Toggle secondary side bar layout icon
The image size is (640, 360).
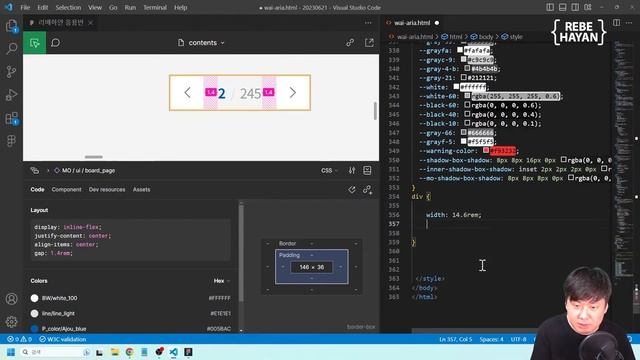pyautogui.click(x=575, y=7)
